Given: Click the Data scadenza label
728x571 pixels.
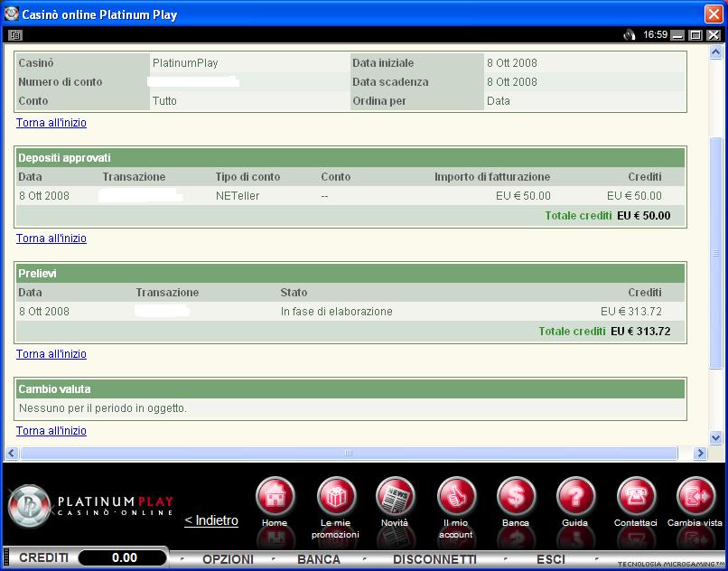Looking at the screenshot, I should click(x=390, y=82).
